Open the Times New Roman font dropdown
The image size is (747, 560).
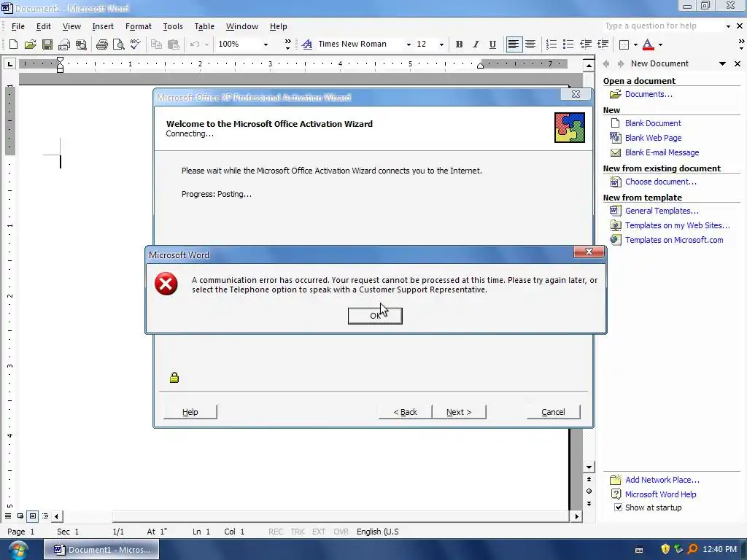pos(409,44)
